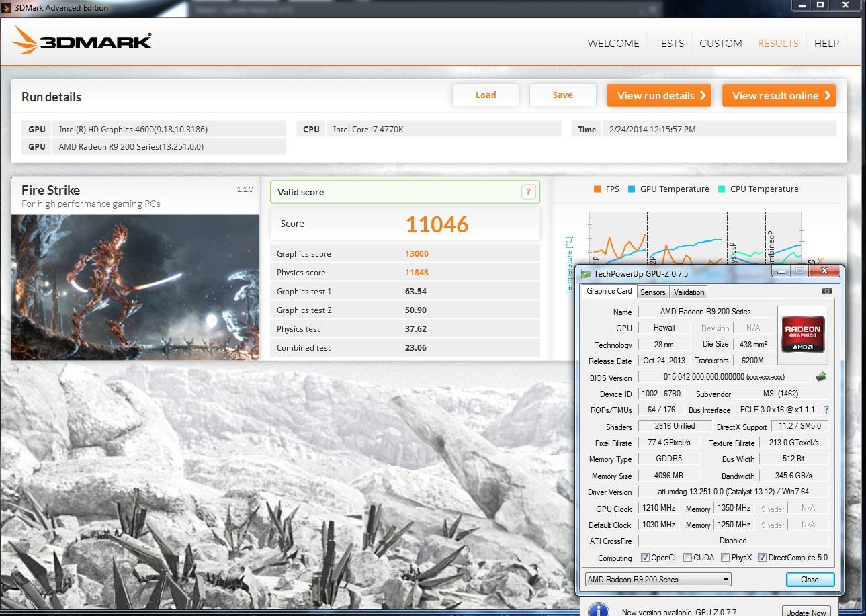The height and width of the screenshot is (616, 866).
Task: Click the Combined test value 23.06
Action: [416, 348]
